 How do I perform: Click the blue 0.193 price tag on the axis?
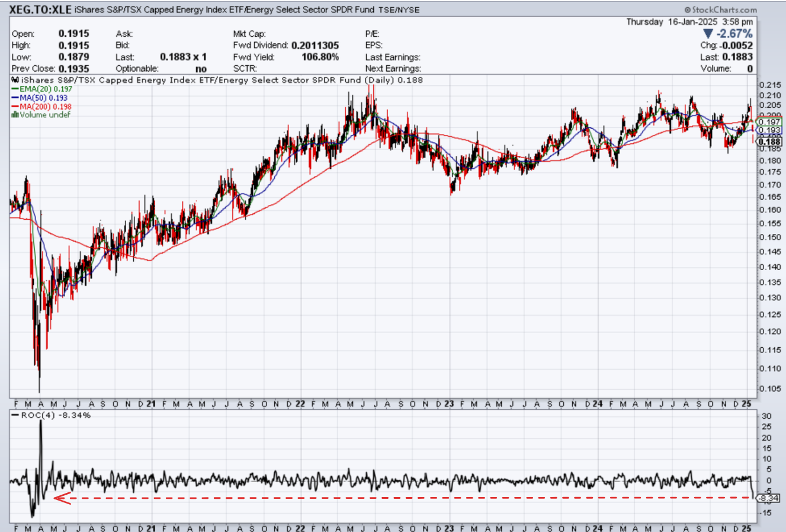click(x=769, y=130)
